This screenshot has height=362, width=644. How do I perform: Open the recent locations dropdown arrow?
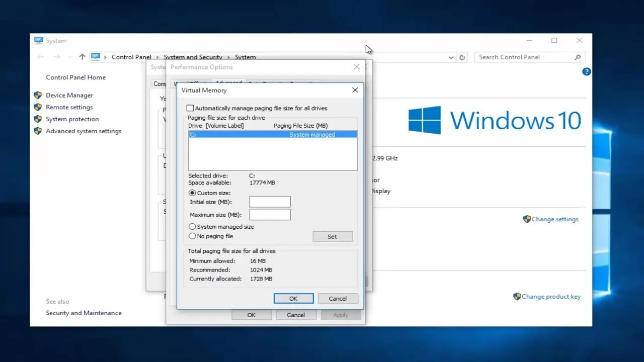click(x=69, y=57)
